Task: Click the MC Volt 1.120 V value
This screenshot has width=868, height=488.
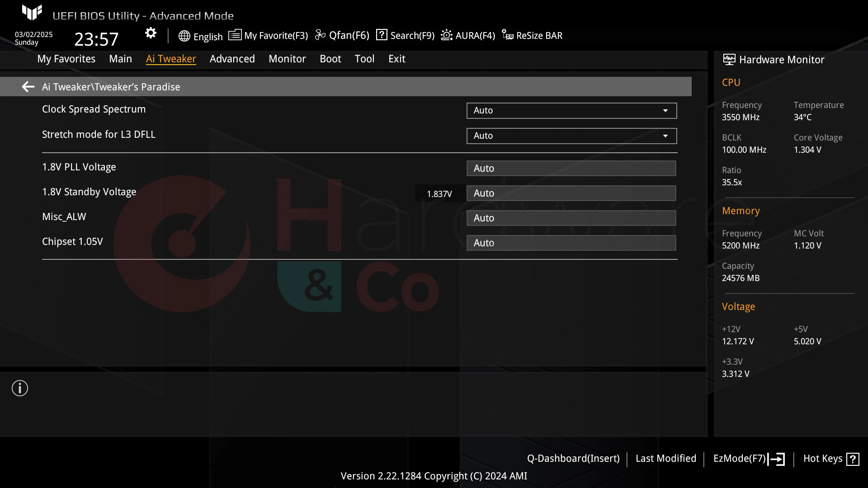Action: click(807, 246)
